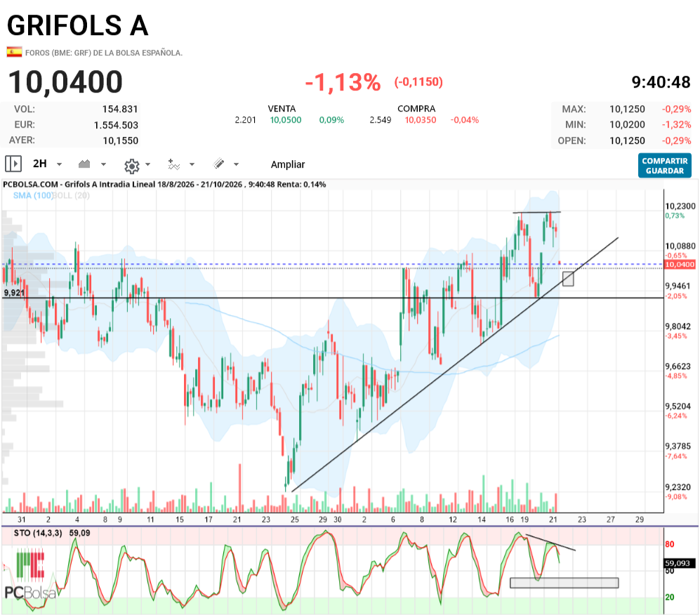Select the area chart type icon
Viewport: 700px width, 615px height.
(84, 164)
